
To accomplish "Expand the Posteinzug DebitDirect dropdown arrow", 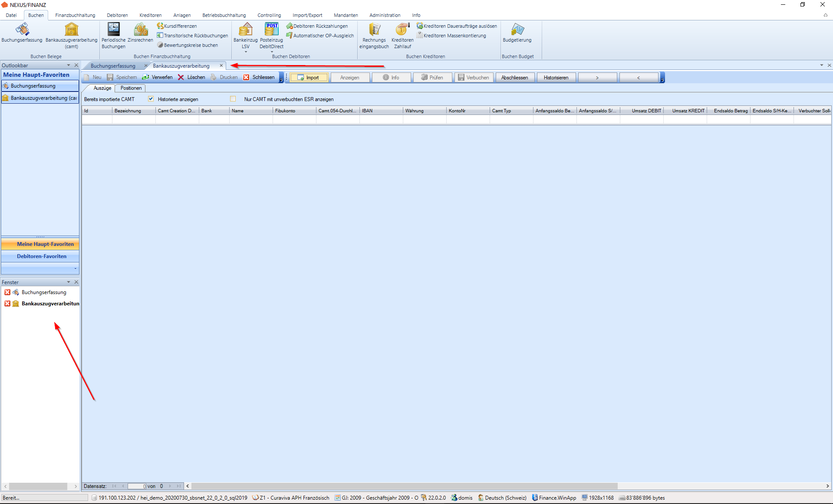I will click(x=272, y=52).
